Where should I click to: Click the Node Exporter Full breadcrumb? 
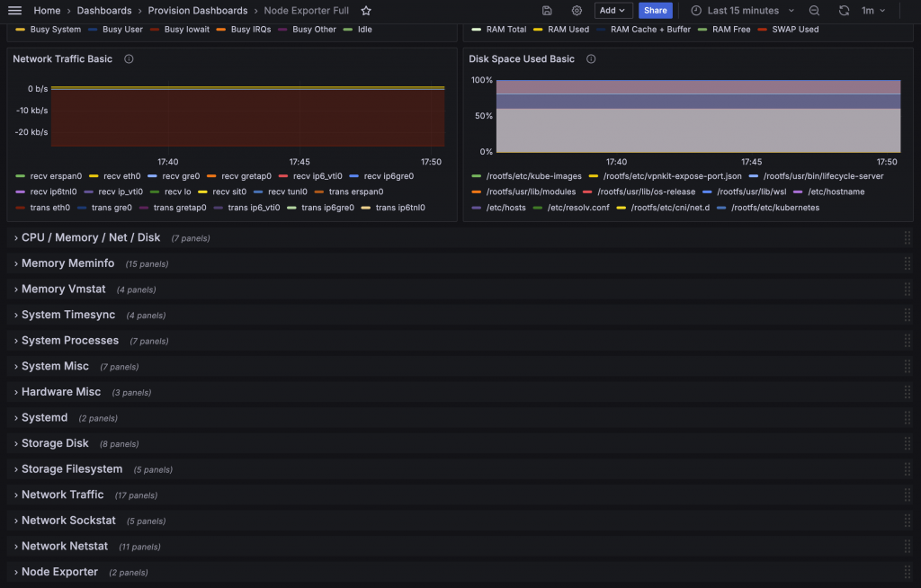point(306,11)
